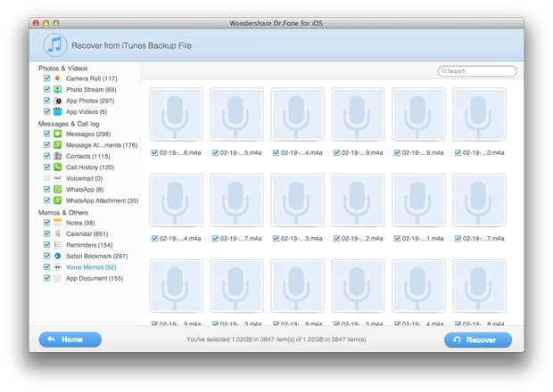Deselect the Contacts checkbox
This screenshot has width=553, height=392.
coord(46,156)
